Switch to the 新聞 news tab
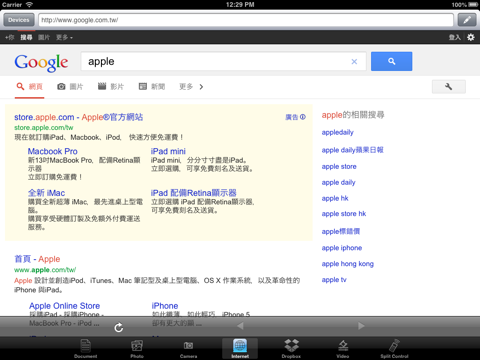The height and width of the screenshot is (360, 480). pos(152,87)
